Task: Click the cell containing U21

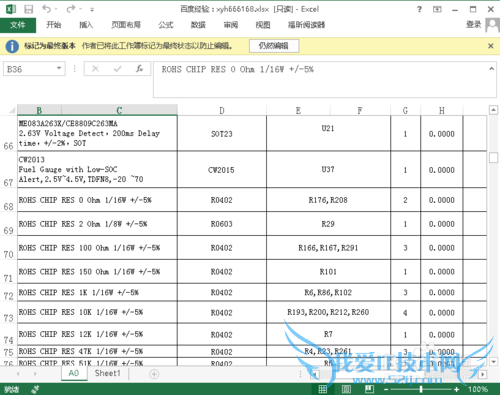Action: [328, 134]
